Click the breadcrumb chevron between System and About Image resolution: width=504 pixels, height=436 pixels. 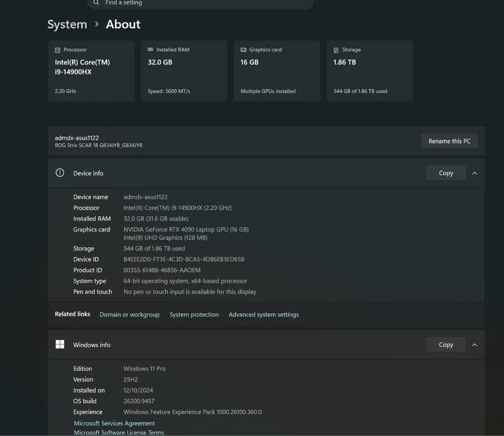pos(96,24)
